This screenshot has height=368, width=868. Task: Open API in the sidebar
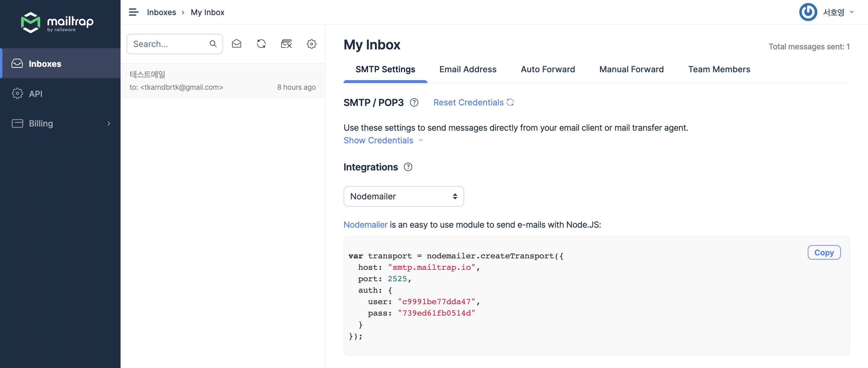60,93
